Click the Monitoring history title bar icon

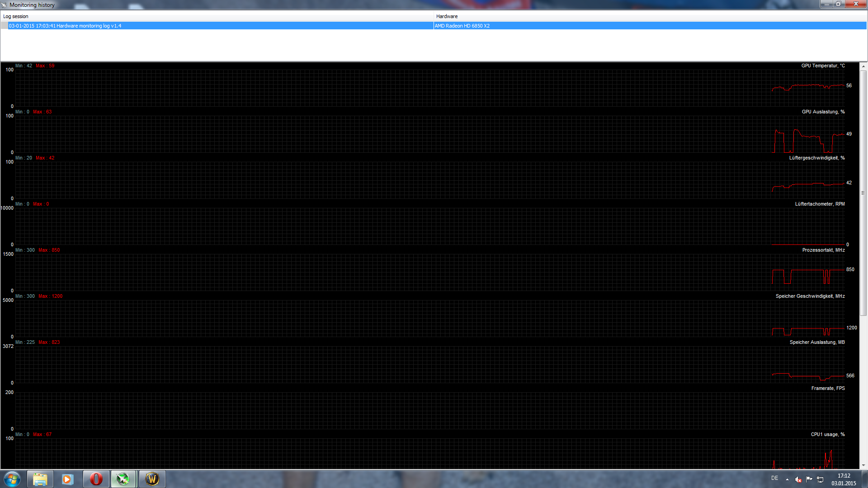(4, 5)
